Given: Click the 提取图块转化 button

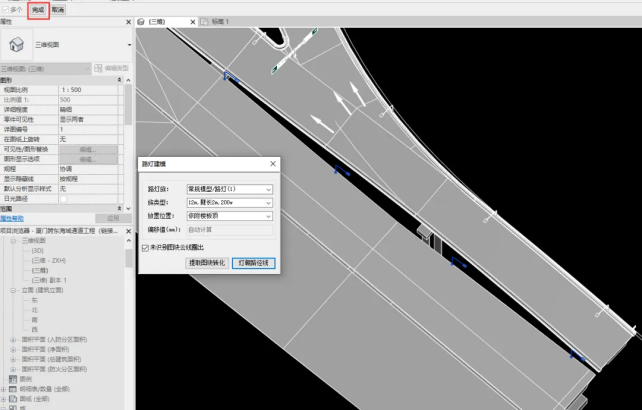Looking at the screenshot, I should [x=207, y=264].
